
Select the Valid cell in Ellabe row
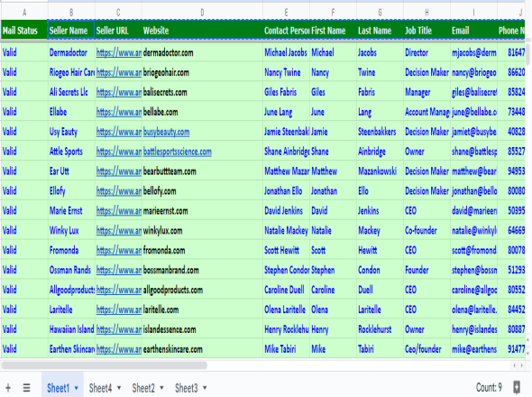pyautogui.click(x=24, y=112)
